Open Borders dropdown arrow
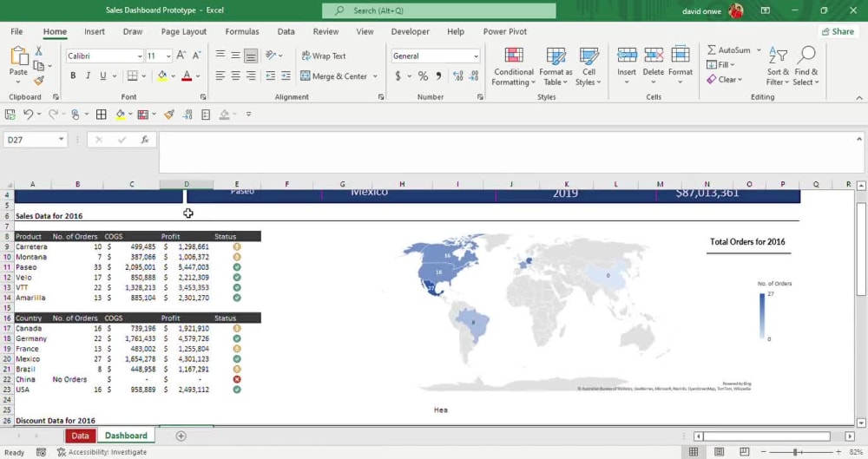The width and height of the screenshot is (868, 459). tap(144, 76)
